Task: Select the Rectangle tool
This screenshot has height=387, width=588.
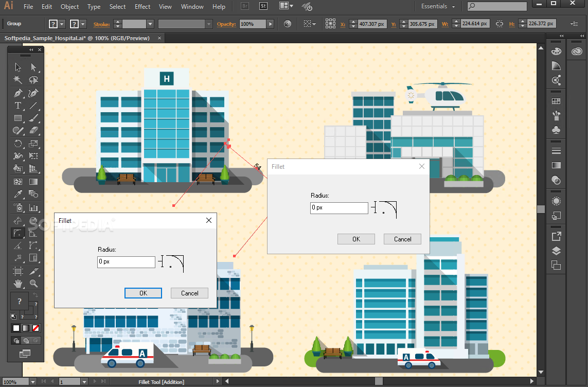Action: [17, 118]
